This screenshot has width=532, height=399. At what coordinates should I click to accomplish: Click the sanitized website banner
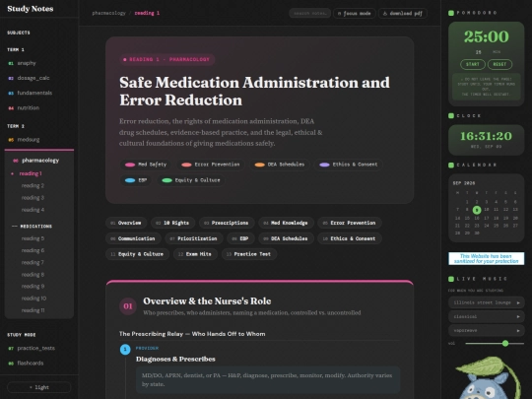[x=487, y=258]
